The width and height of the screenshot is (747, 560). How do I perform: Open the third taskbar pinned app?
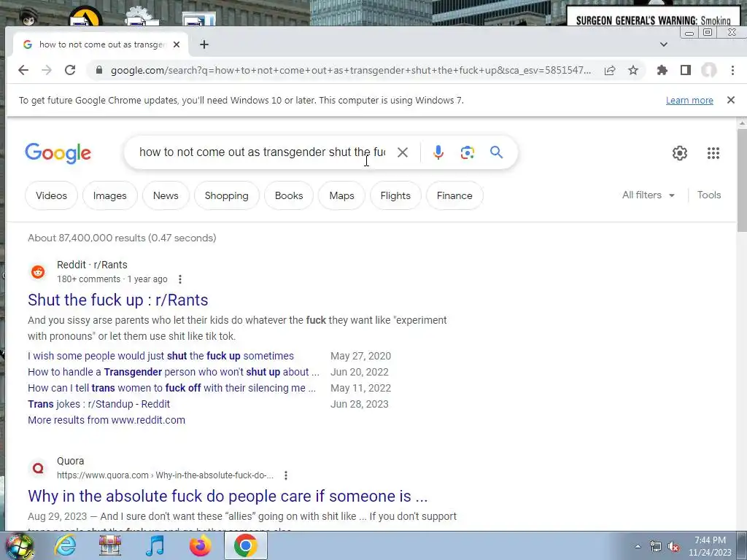pyautogui.click(x=109, y=545)
